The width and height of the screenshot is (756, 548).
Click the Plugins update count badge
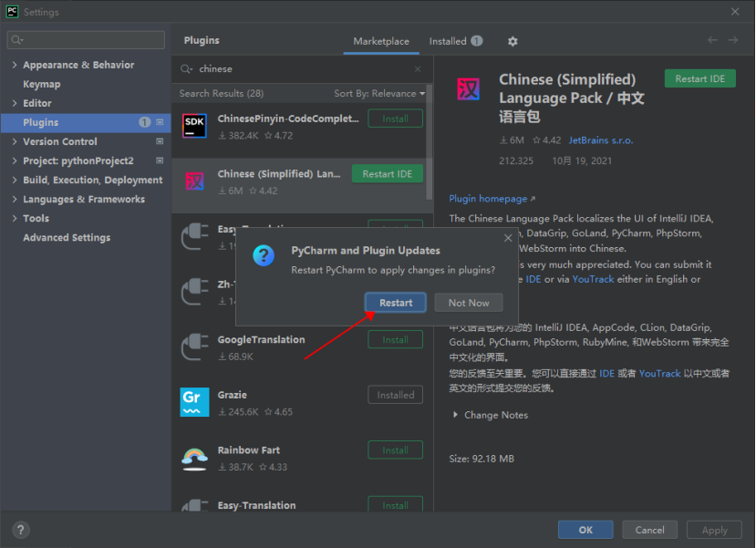(x=145, y=122)
